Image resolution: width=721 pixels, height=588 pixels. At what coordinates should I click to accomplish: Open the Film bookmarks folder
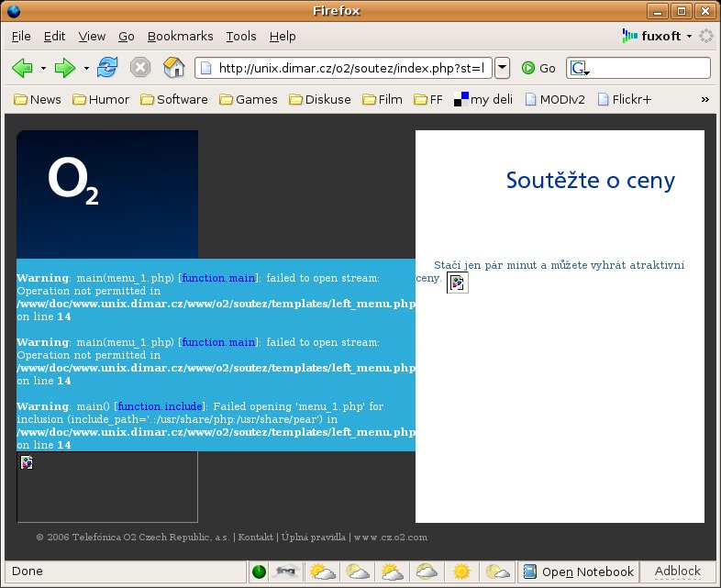(383, 99)
